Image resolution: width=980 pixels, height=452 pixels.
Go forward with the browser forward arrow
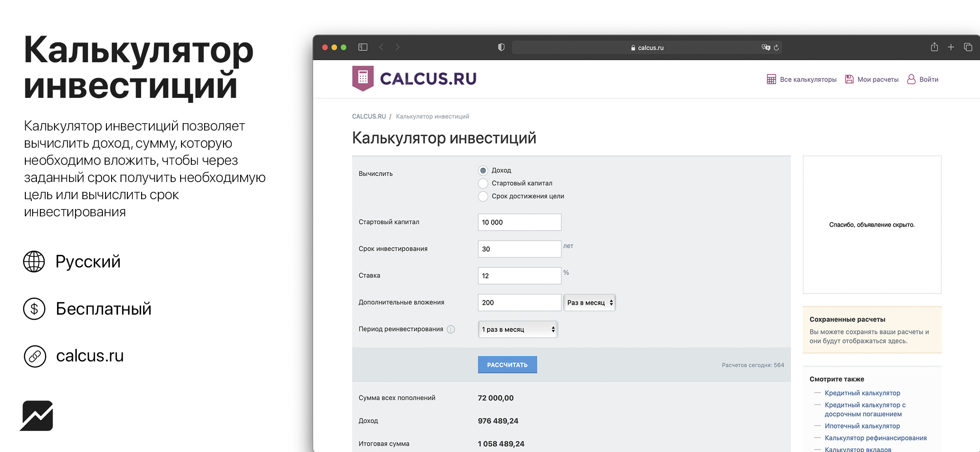click(398, 47)
